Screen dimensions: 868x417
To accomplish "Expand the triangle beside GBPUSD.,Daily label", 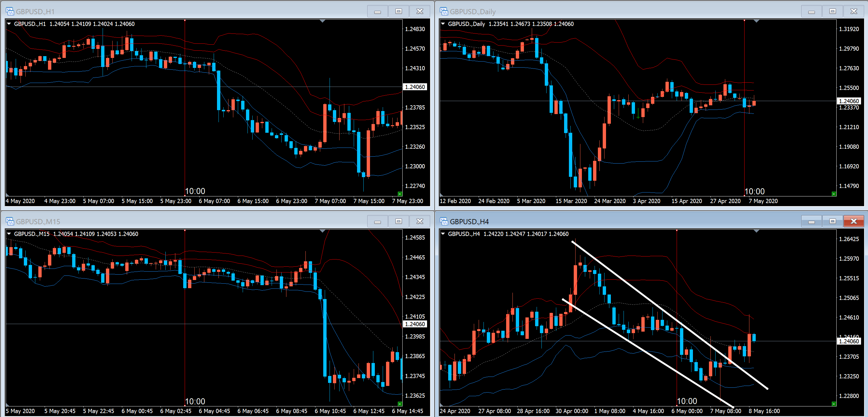I will [x=443, y=24].
